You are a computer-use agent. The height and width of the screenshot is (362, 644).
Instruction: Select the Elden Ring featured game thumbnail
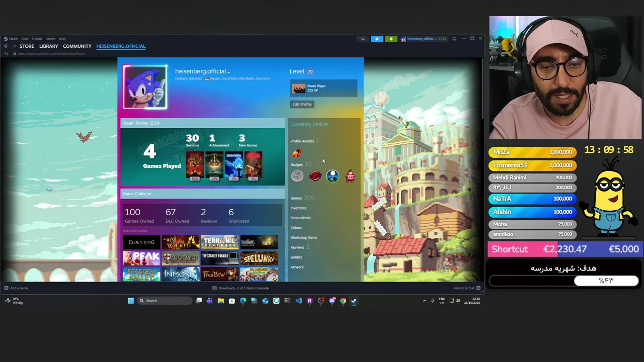pyautogui.click(x=141, y=242)
